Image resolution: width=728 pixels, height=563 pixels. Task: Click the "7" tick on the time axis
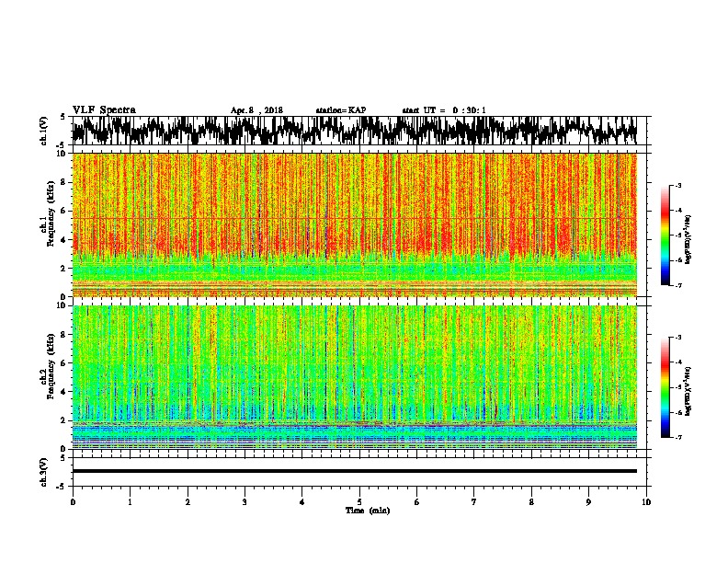474,502
